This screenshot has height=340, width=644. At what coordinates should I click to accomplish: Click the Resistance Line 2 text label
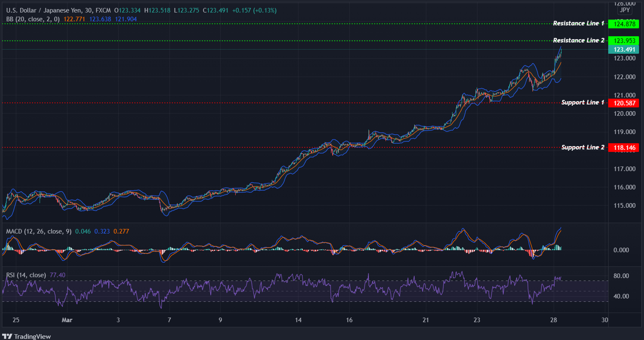(579, 40)
